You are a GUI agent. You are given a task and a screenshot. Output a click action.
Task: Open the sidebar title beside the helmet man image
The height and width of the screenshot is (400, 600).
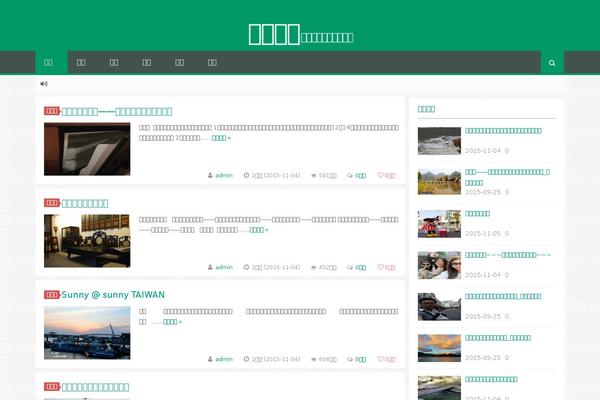503,296
